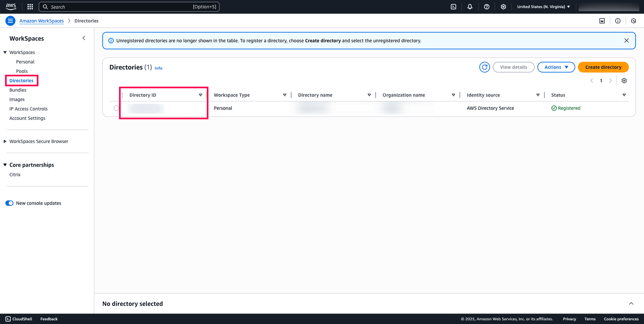Click the CloudShell icon in the footer

point(8,319)
